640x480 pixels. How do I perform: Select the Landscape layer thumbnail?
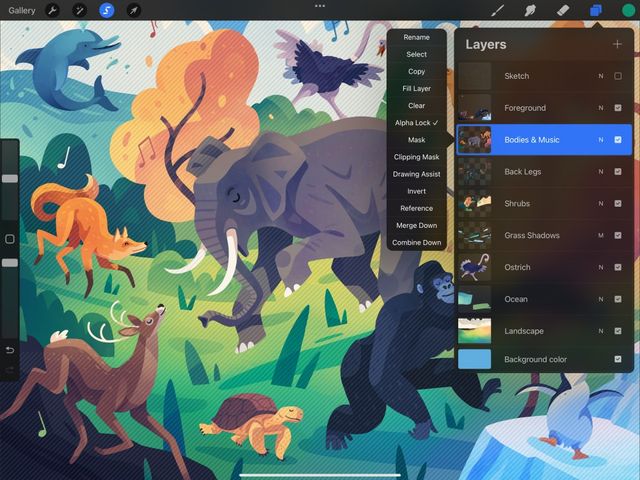pyautogui.click(x=474, y=331)
